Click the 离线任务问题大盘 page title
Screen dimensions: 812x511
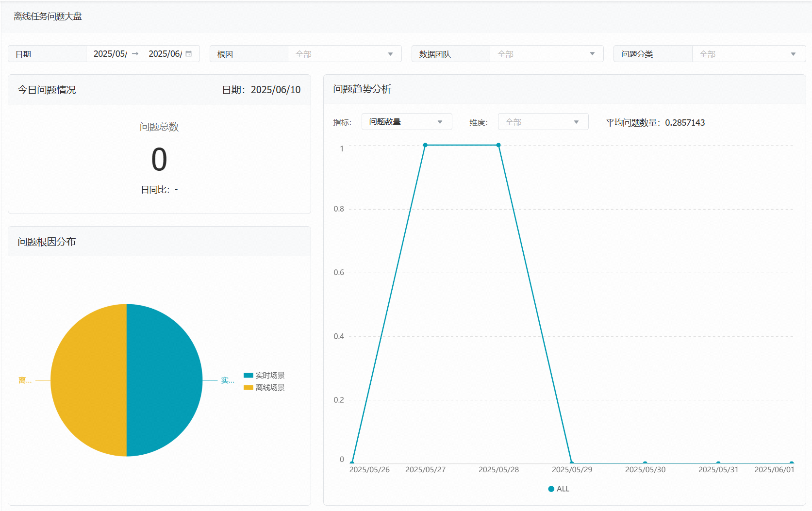click(x=48, y=16)
